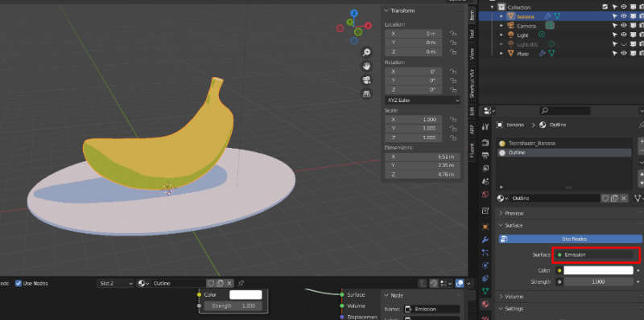Select the Toonshader_Banana material slot
The width and height of the screenshot is (644, 320).
coord(564,144)
